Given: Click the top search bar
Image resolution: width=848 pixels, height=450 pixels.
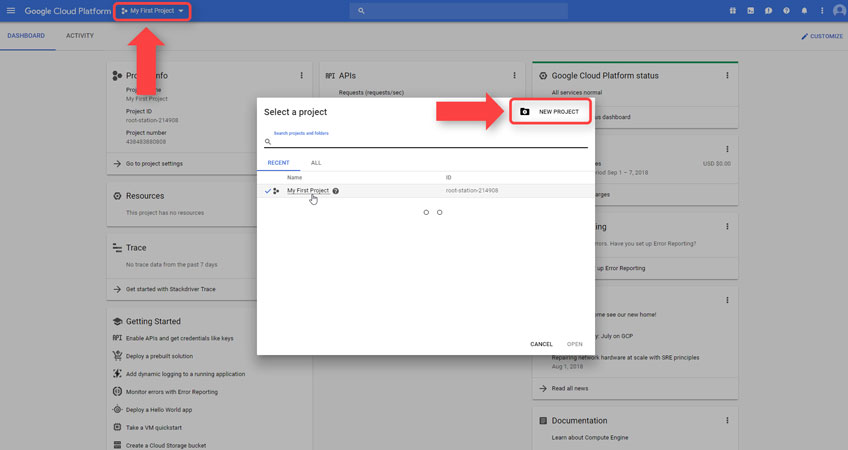Looking at the screenshot, I should click(459, 11).
